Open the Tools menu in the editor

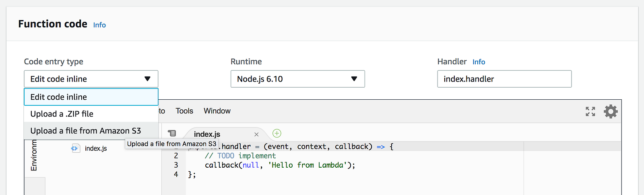(x=184, y=111)
